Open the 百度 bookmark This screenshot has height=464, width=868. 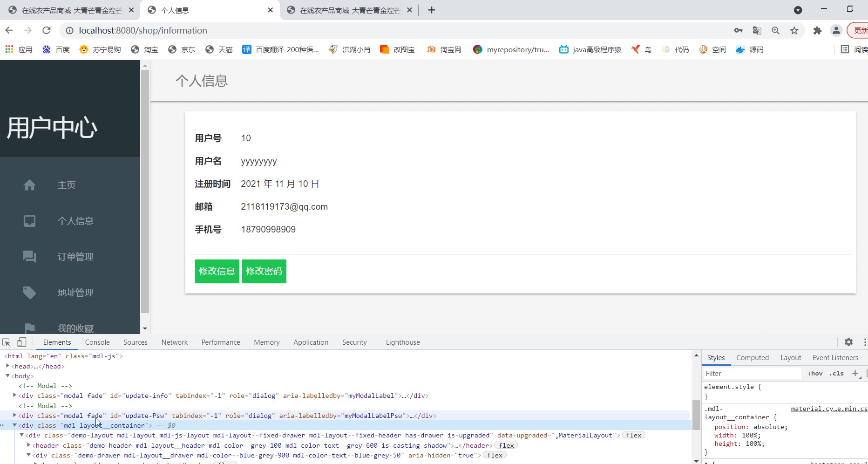(x=56, y=49)
